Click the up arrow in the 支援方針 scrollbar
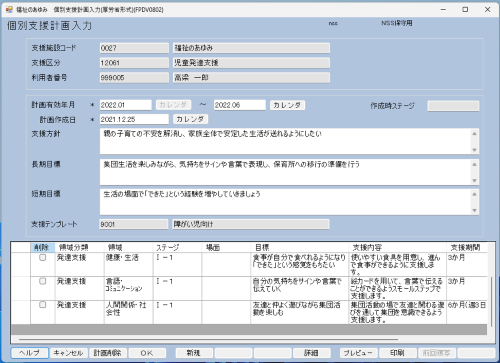500x363 pixels. pos(475,133)
